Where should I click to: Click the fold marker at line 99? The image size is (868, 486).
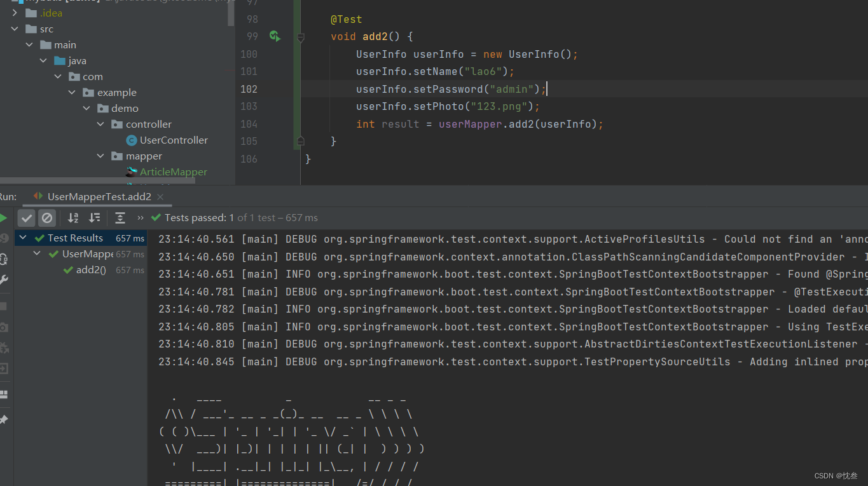(x=301, y=37)
